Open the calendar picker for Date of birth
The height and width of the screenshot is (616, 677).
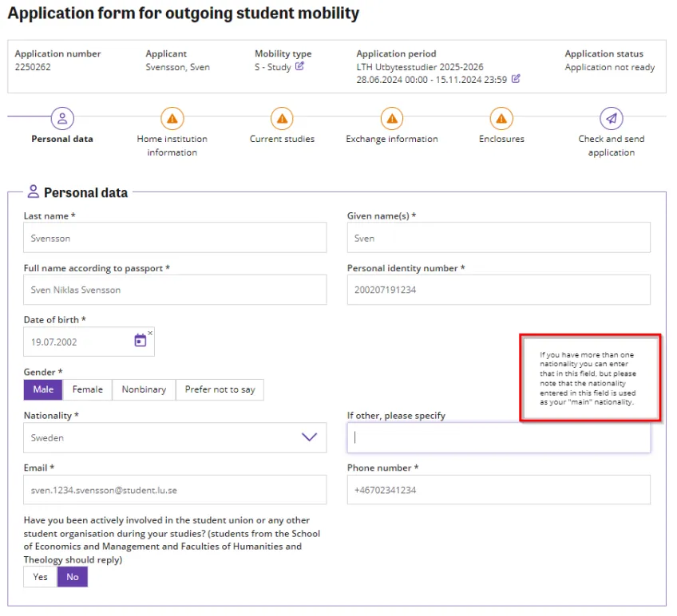(x=139, y=342)
